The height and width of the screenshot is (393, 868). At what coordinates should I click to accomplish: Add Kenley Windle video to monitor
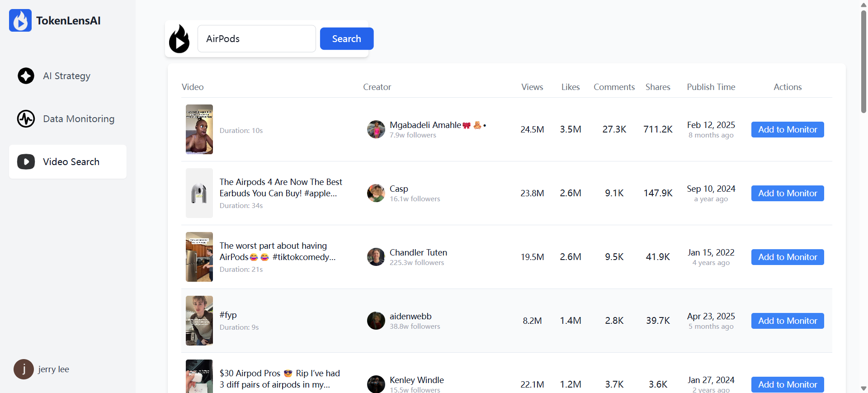click(788, 384)
